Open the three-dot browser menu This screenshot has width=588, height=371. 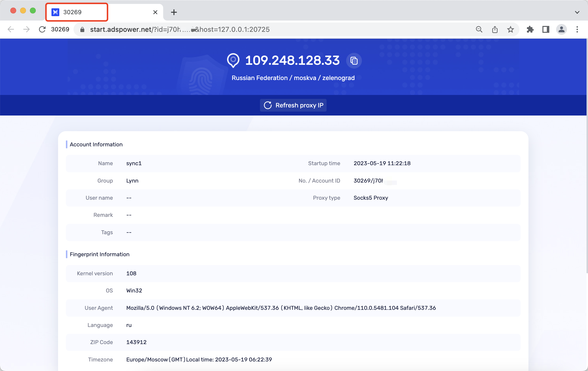(577, 29)
